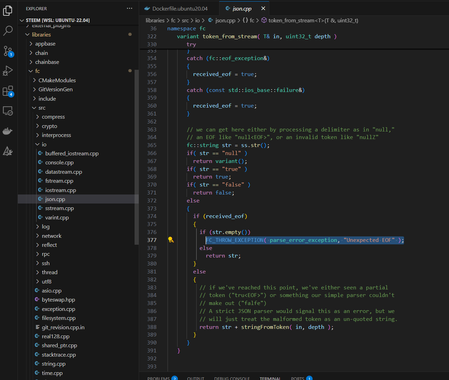Open the Docker view icon
The image size is (449, 380).
tap(8, 131)
